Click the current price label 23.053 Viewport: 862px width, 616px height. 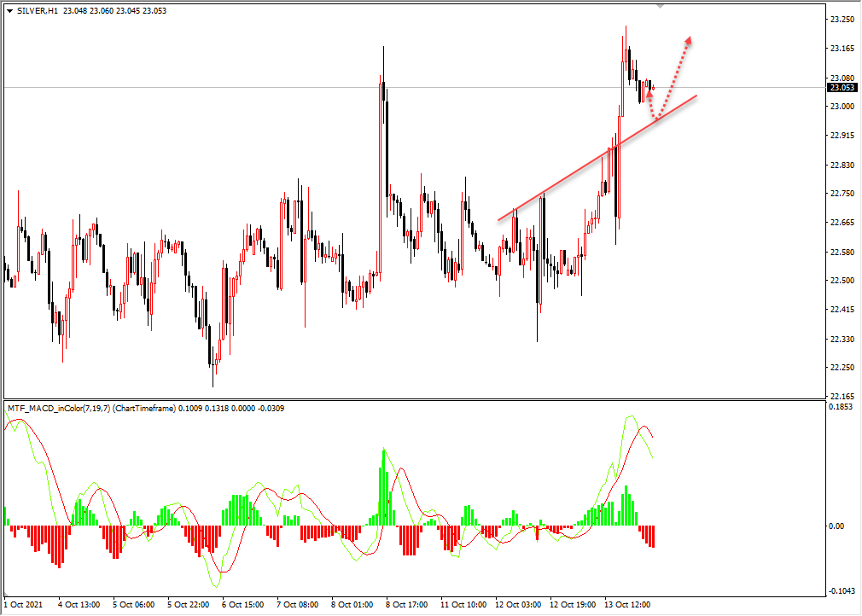pyautogui.click(x=842, y=88)
